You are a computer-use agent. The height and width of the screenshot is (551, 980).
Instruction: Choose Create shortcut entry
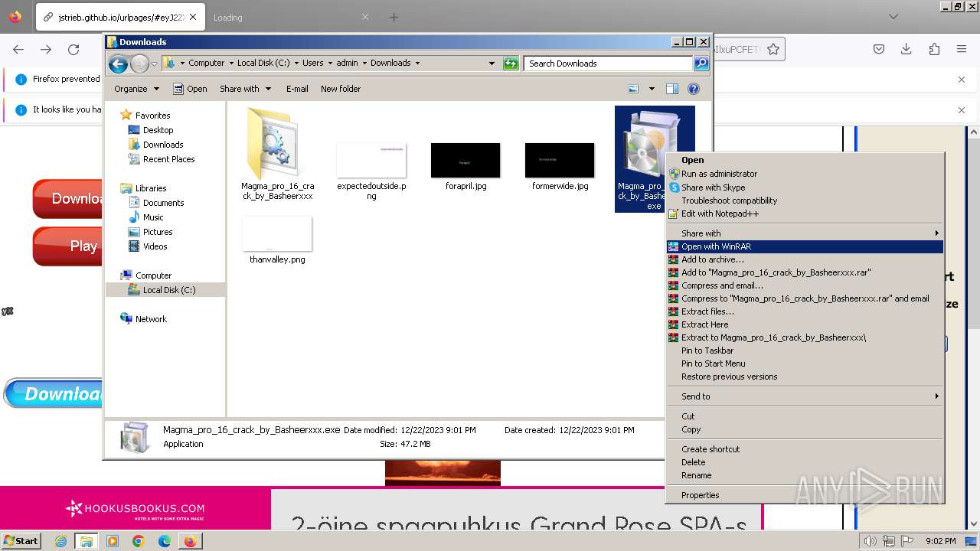[805, 449]
